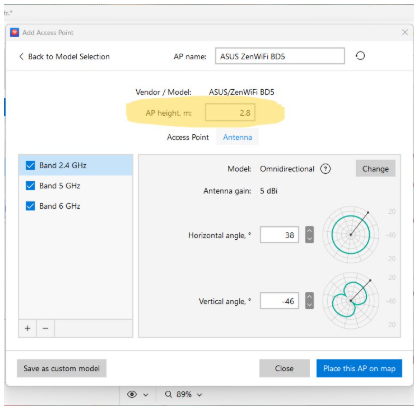Screen dimensions: 418x409
Task: Click the eye visibility icon in bottom toolbar
Action: pos(132,395)
